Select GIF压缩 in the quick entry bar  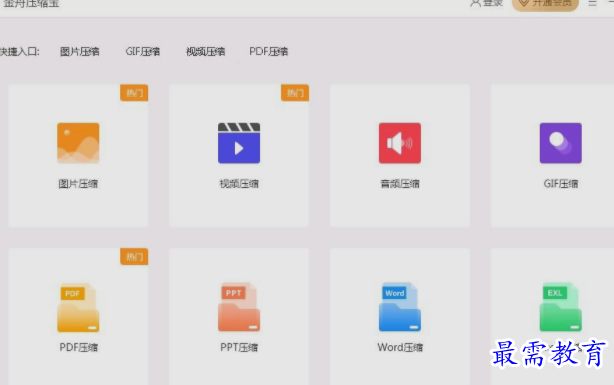[143, 52]
